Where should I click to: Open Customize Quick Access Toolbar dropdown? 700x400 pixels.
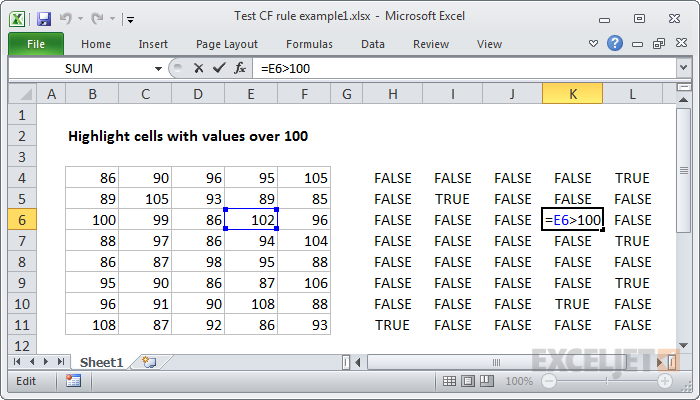[x=131, y=19]
